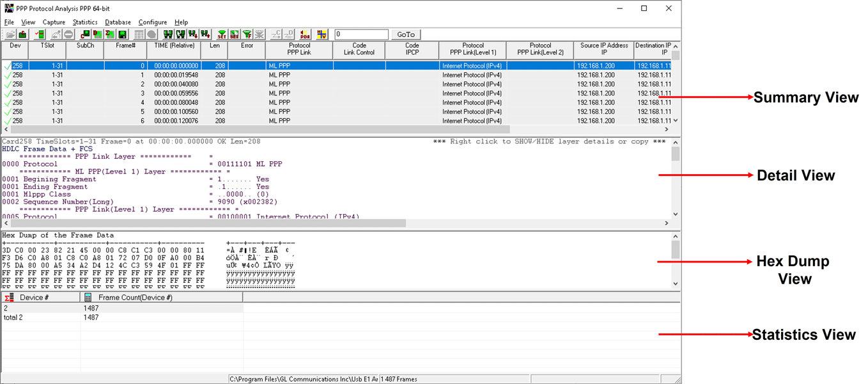Click the TSlot column header
868x384 pixels.
point(47,51)
